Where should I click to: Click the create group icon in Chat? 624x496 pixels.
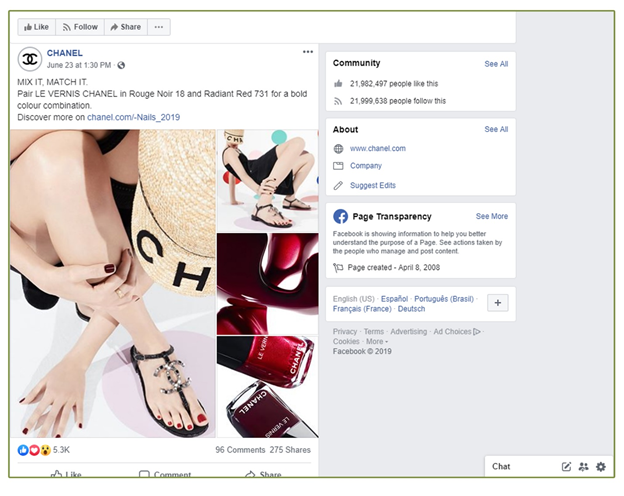[x=583, y=467]
